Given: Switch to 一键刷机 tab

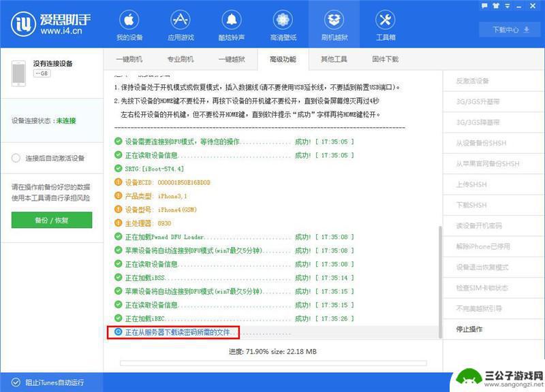Looking at the screenshot, I should click(129, 59).
